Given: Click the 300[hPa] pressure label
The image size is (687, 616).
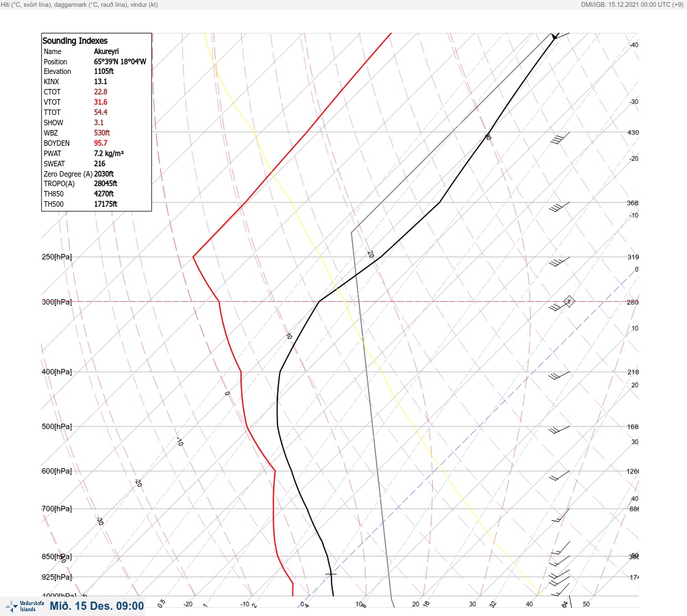Looking at the screenshot, I should (x=57, y=302).
